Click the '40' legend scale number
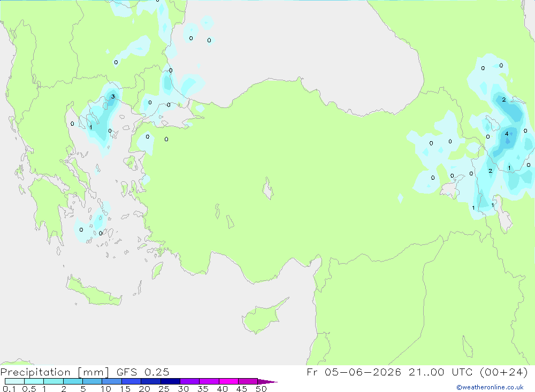Viewport: 535px width, 392px height. pyautogui.click(x=222, y=389)
